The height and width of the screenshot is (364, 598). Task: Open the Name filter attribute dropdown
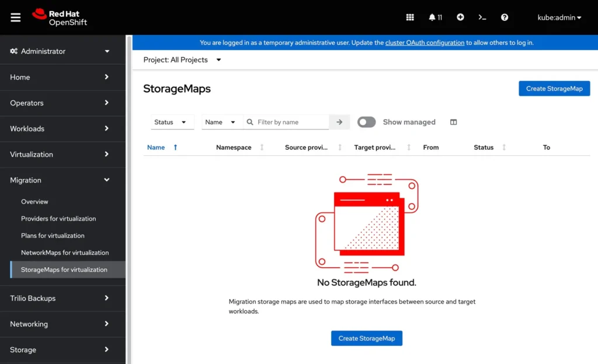(x=221, y=122)
